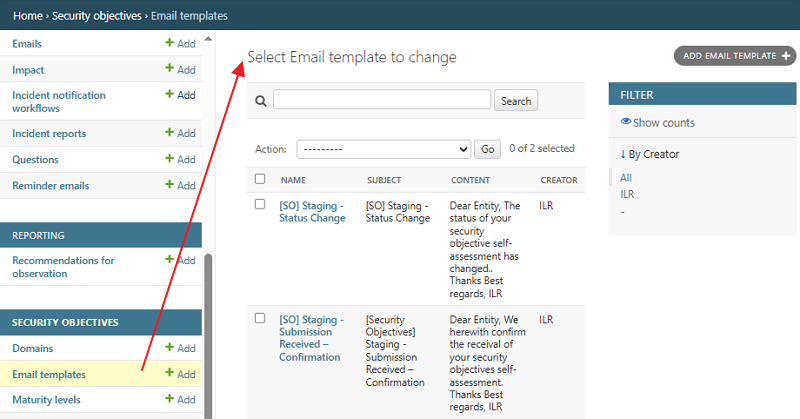Tick checkbox for [SO] Staging - Status Change row
This screenshot has height=419, width=800.
tap(260, 204)
